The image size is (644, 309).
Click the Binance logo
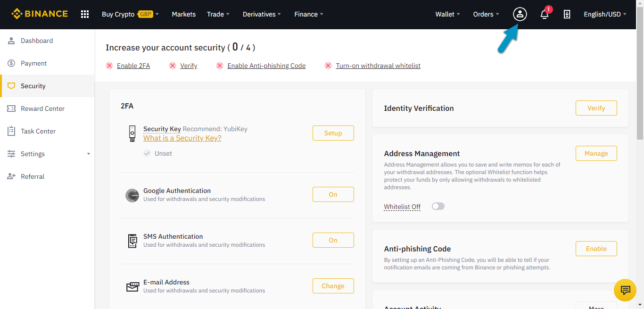coord(40,14)
